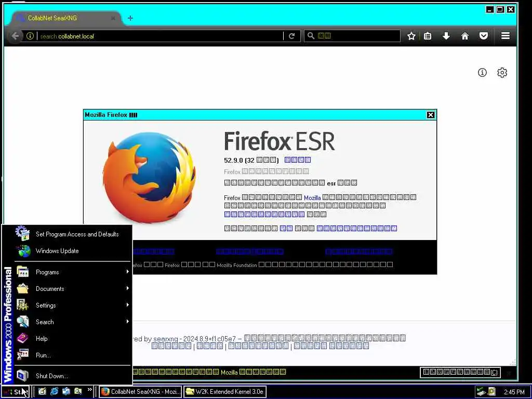Click the second system tray icon
The image size is (532, 399).
tap(491, 392)
